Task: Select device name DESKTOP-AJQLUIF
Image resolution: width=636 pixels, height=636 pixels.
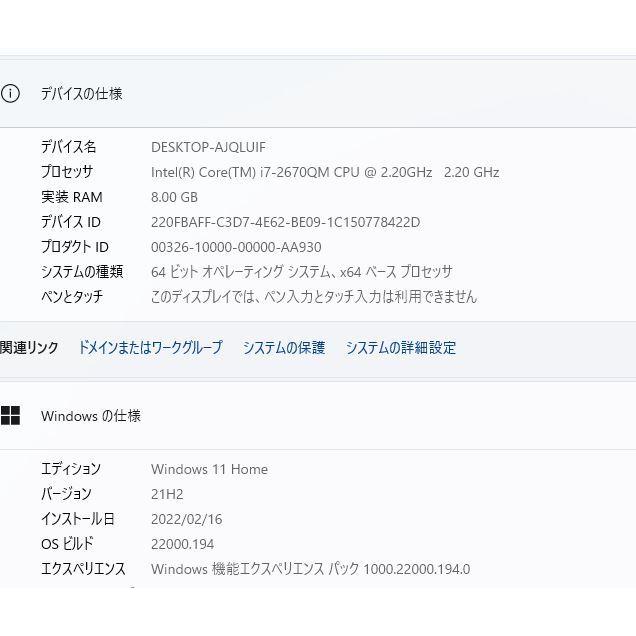Action: tap(208, 147)
